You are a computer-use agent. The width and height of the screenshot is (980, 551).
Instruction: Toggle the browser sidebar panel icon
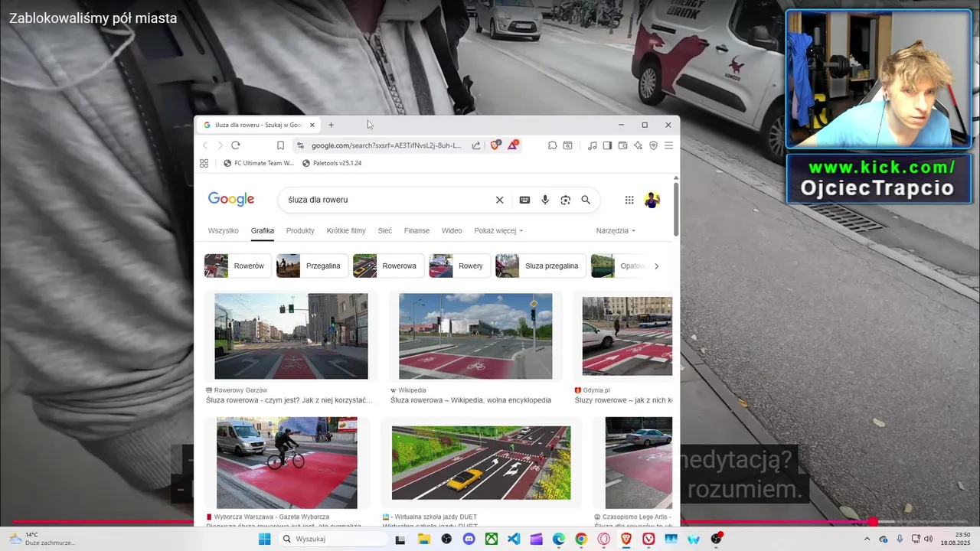coord(607,145)
